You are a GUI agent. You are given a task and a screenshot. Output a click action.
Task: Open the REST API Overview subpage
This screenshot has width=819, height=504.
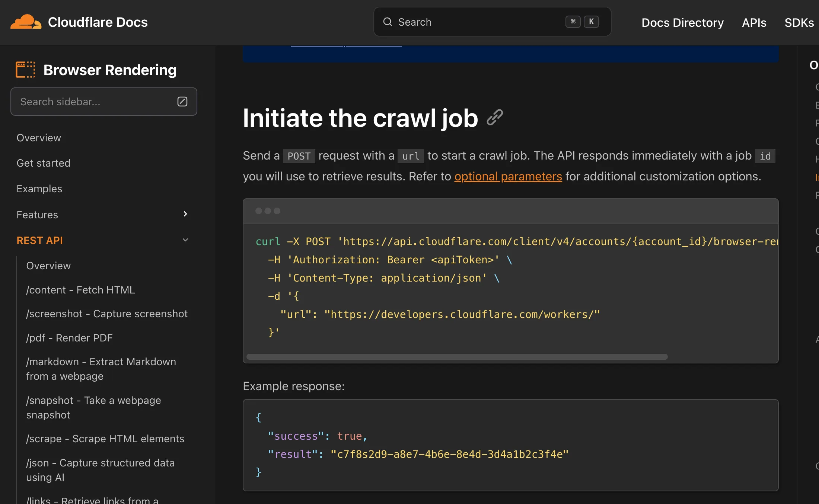[48, 266]
